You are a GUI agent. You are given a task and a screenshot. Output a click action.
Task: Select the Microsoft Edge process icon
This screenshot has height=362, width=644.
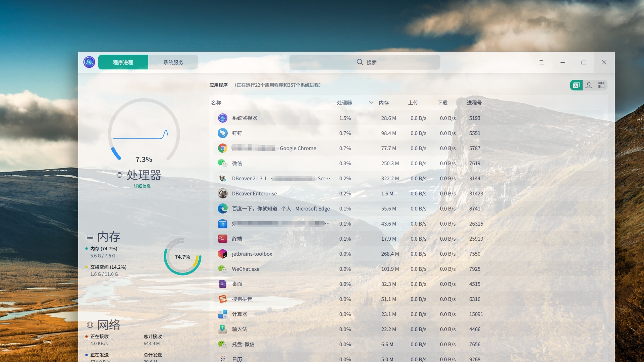coord(222,208)
